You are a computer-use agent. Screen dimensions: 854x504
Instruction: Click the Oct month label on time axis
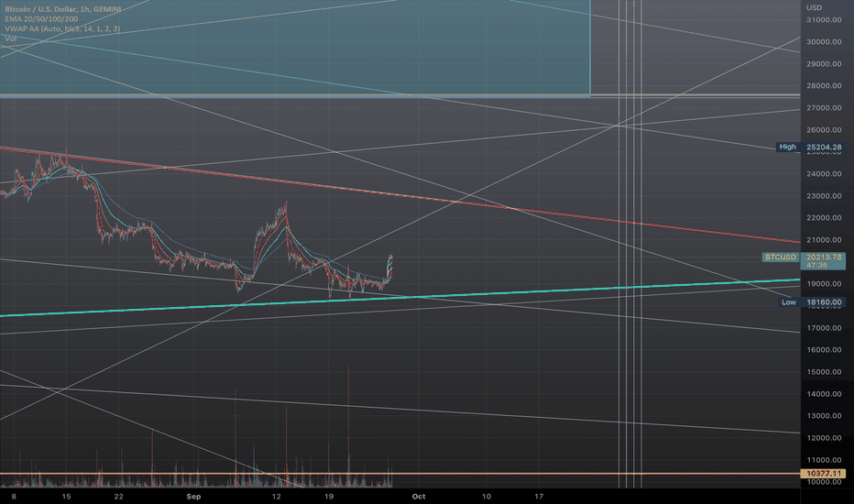418,497
